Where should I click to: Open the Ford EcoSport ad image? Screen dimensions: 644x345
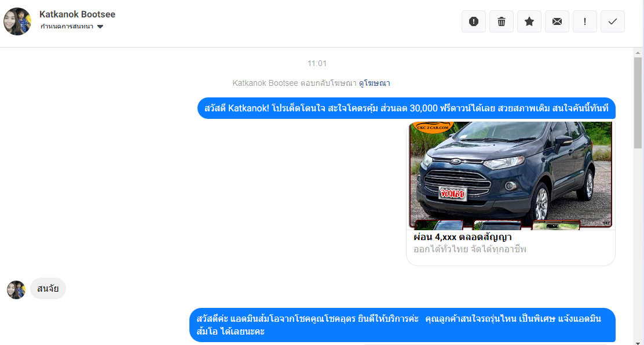click(511, 176)
